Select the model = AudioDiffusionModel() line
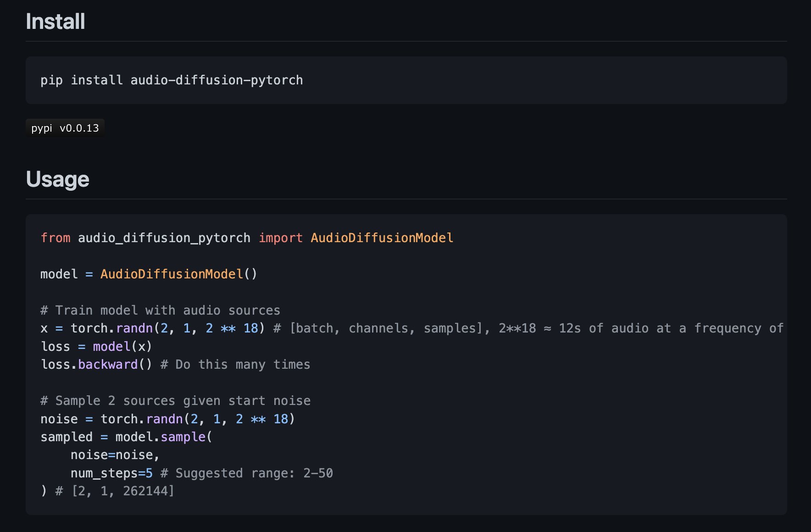The height and width of the screenshot is (532, 811). click(x=149, y=274)
